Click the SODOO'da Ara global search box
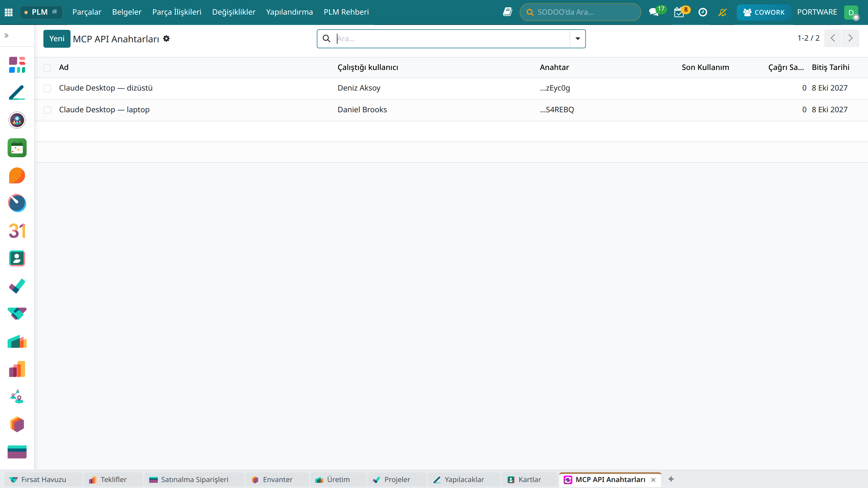This screenshot has height=488, width=868. pyautogui.click(x=580, y=12)
